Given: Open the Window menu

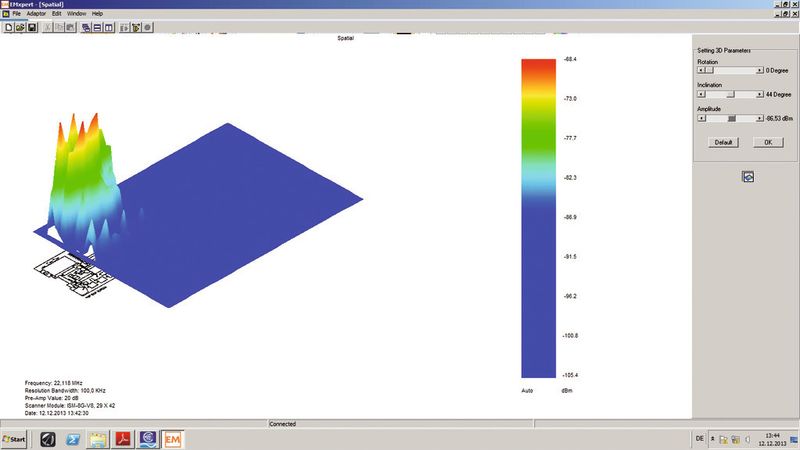Looking at the screenshot, I should click(x=77, y=14).
